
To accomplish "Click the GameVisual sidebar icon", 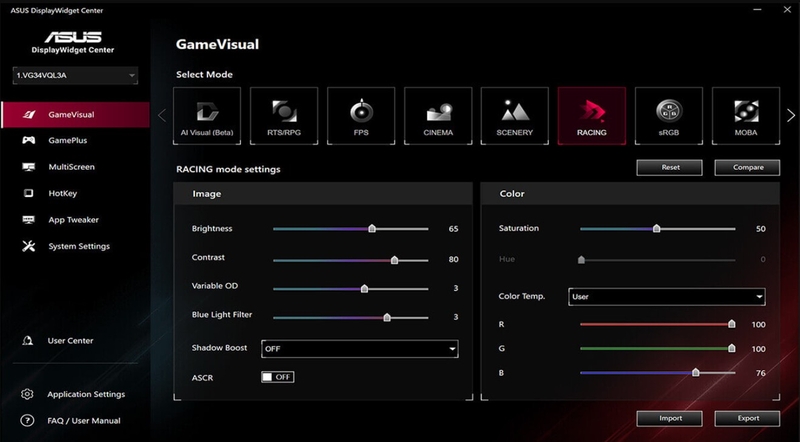I will pyautogui.click(x=29, y=115).
